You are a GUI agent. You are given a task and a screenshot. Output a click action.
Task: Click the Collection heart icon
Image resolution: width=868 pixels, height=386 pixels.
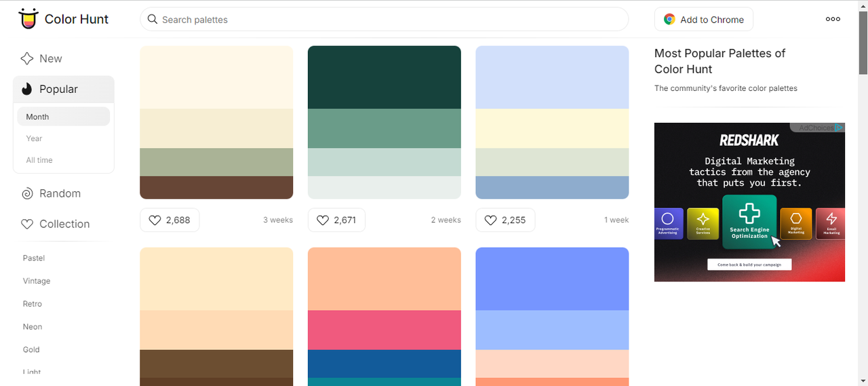coord(27,224)
